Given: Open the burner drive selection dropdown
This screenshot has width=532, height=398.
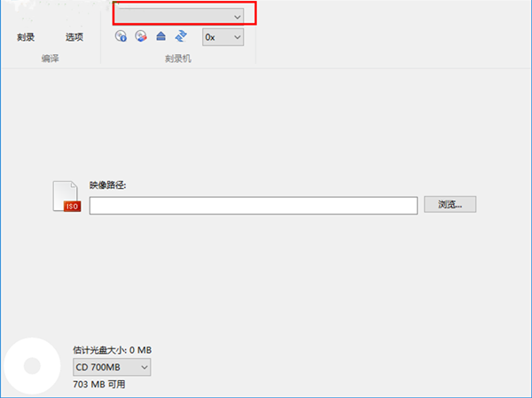Looking at the screenshot, I should [x=177, y=16].
